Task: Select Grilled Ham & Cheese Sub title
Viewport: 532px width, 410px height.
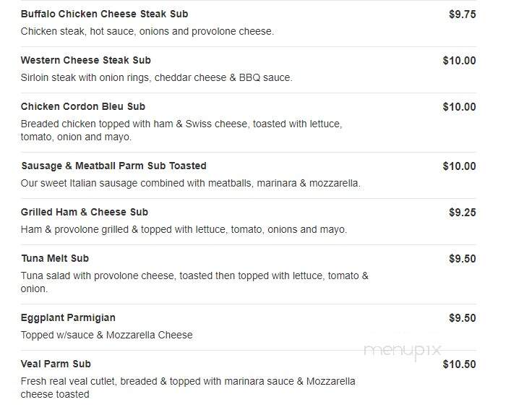Action: tap(84, 212)
